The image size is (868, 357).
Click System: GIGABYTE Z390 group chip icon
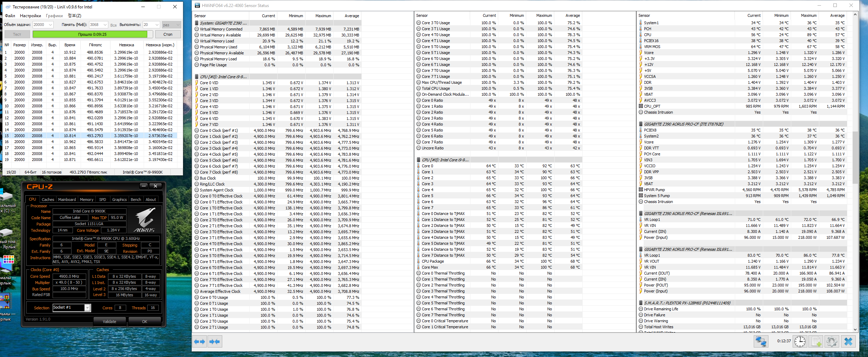pyautogui.click(x=197, y=23)
